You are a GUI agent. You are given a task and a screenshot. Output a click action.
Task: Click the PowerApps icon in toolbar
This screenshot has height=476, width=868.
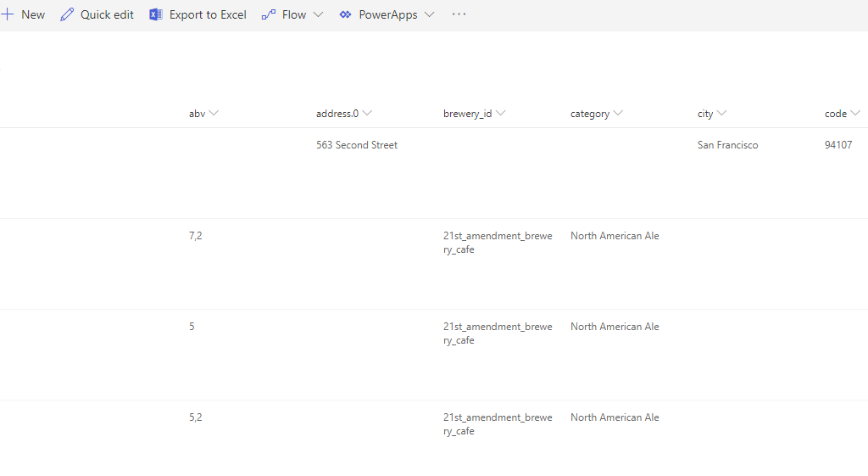coord(345,14)
